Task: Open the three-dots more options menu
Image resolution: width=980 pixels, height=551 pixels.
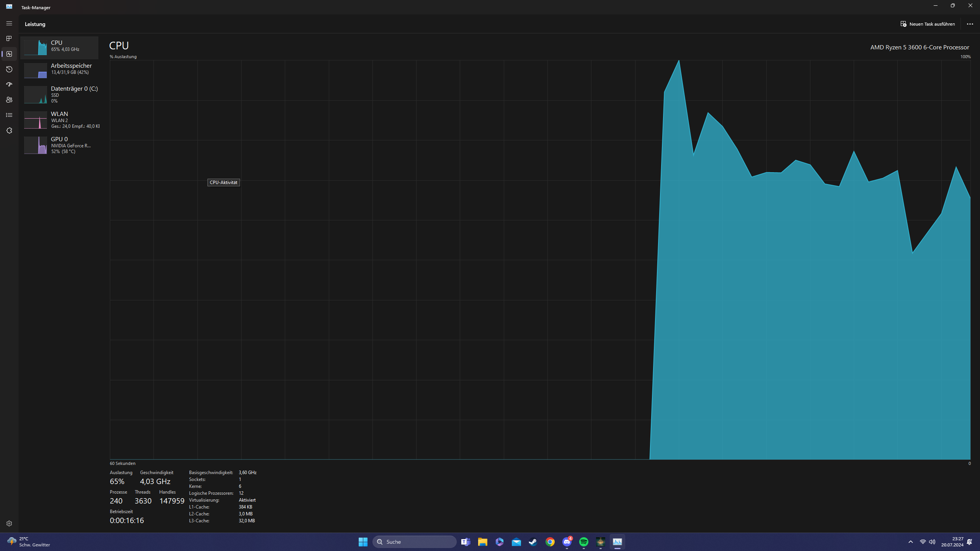Action: pos(970,24)
